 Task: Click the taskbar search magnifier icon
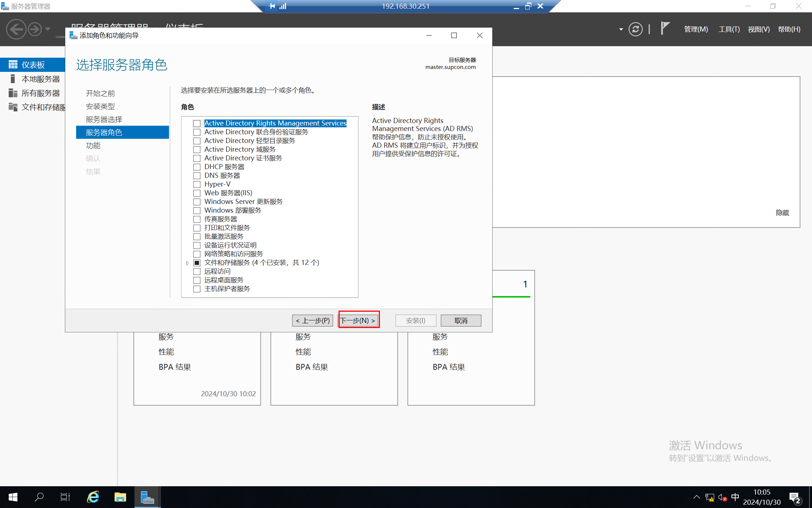click(x=39, y=497)
